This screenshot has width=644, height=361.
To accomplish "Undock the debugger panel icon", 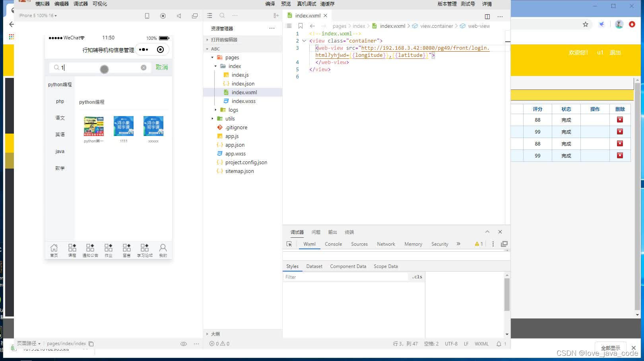I will point(504,244).
